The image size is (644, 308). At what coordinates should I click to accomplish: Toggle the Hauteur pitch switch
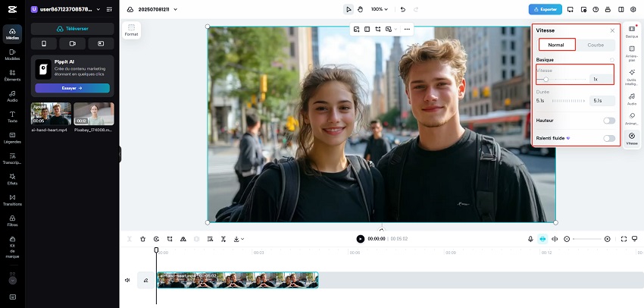pos(609,121)
